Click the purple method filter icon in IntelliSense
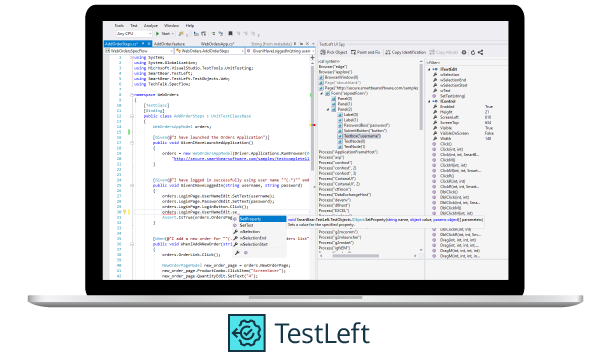This screenshot has width=601, height=364. pos(246,253)
